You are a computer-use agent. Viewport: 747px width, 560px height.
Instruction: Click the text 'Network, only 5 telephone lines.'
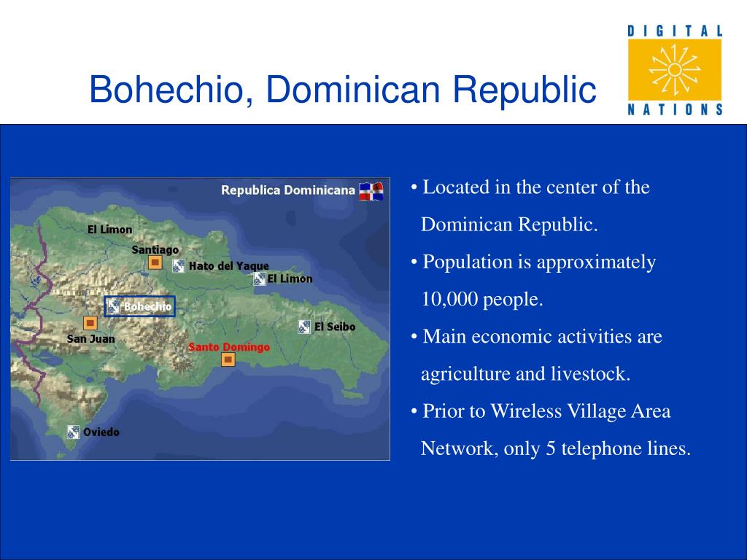555,448
